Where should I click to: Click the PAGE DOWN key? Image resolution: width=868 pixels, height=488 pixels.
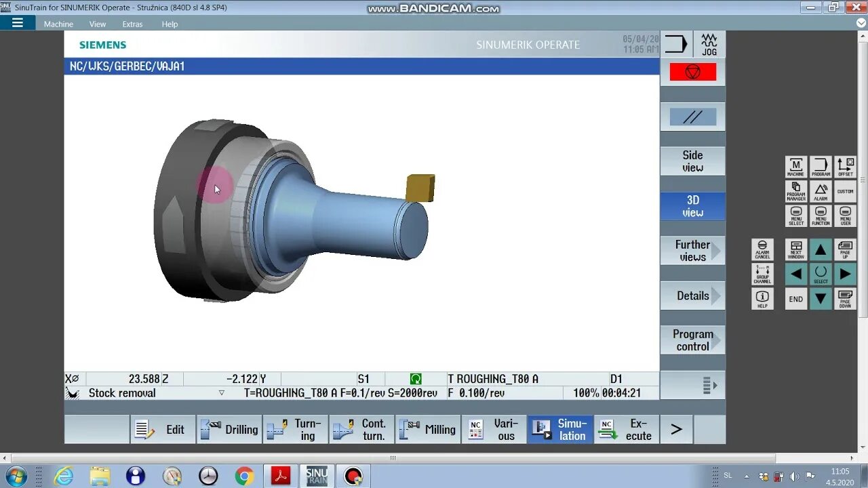click(x=845, y=298)
